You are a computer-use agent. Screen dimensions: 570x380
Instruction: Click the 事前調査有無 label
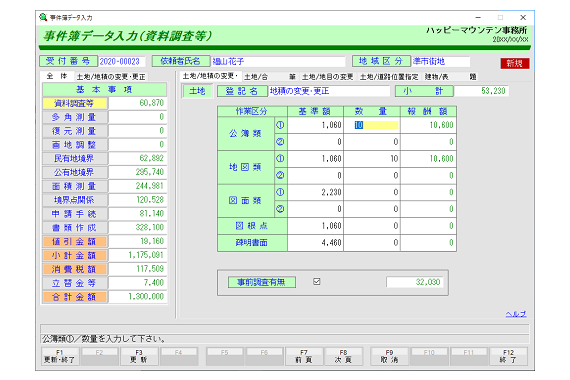click(x=262, y=282)
